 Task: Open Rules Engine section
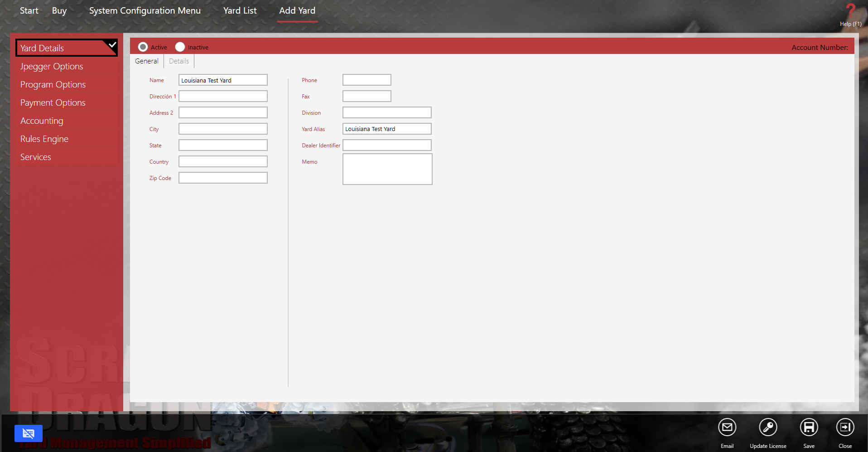pos(67,139)
